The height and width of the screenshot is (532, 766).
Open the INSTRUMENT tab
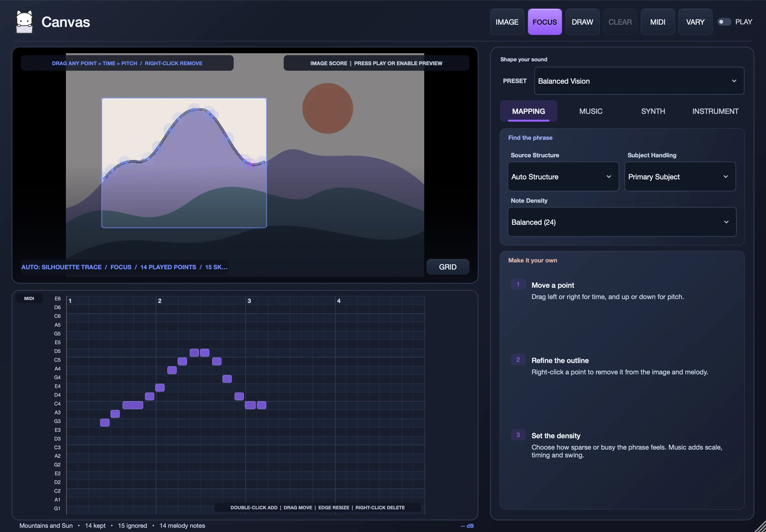click(715, 111)
